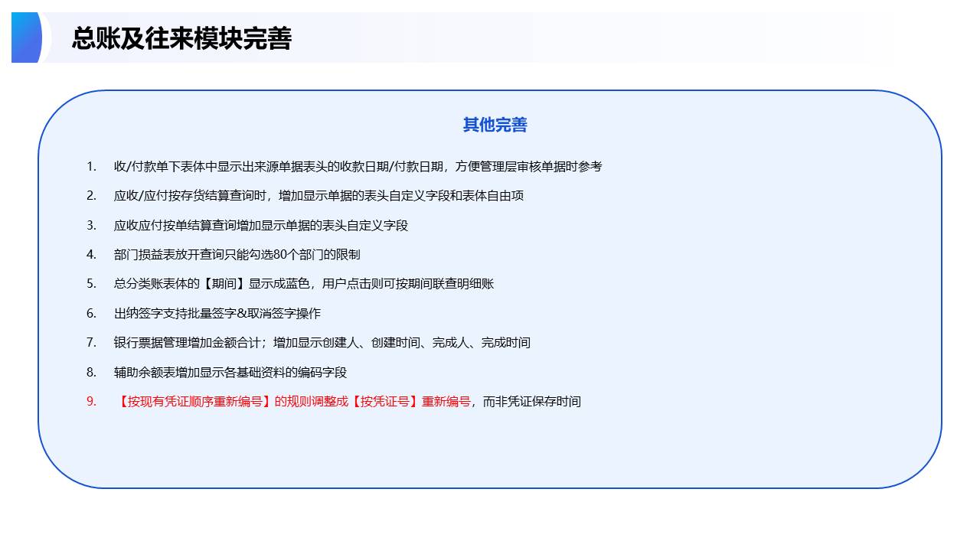
Task: Click the slide title 总账及往来模块完善
Action: point(181,38)
